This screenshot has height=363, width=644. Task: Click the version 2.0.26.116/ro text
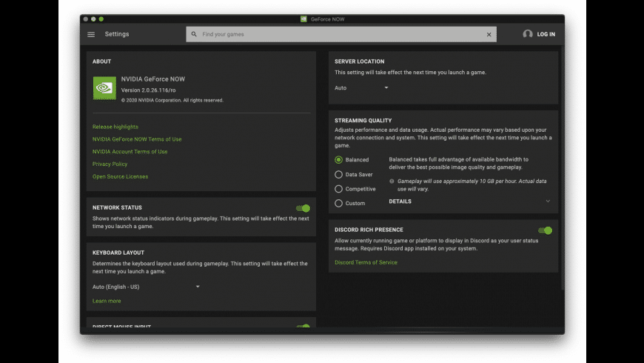point(148,90)
